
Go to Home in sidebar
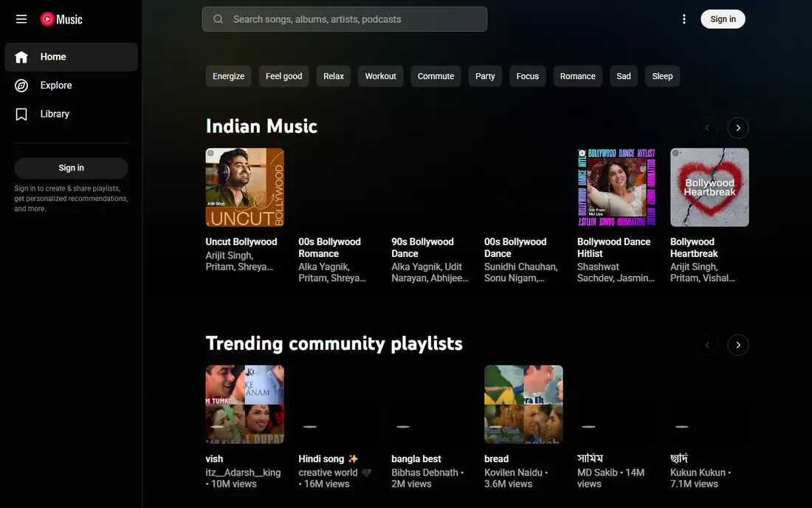click(71, 57)
